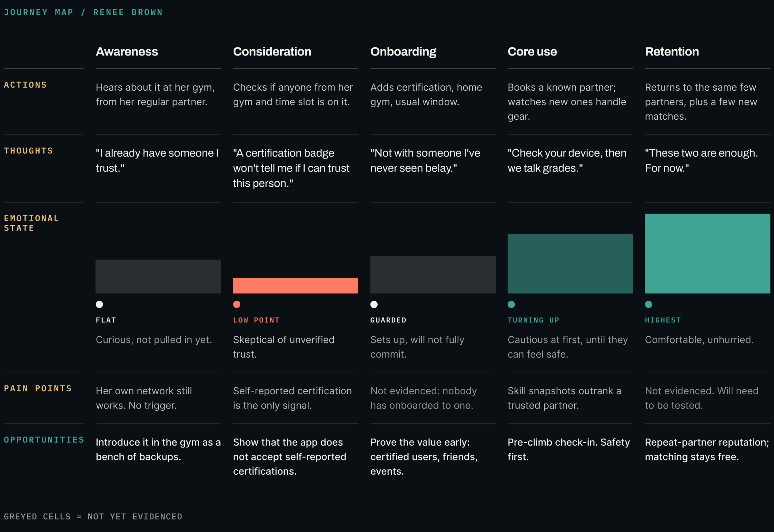
Task: Click the PAIN POINTS row label
Action: (x=38, y=389)
